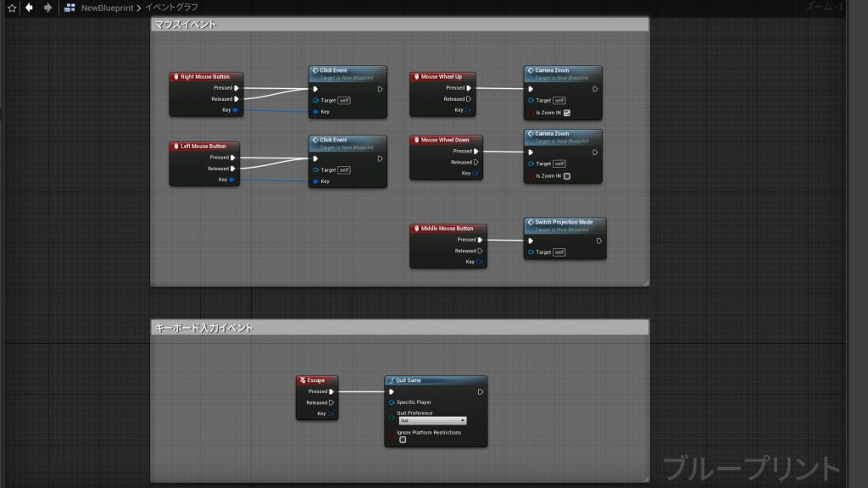
Task: Click the back navigation arrow
Action: pyautogui.click(x=29, y=8)
